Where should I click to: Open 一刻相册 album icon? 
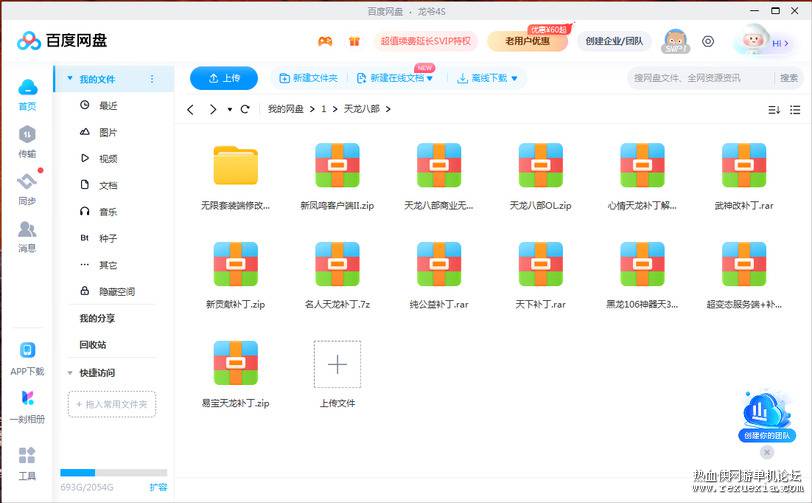click(27, 398)
